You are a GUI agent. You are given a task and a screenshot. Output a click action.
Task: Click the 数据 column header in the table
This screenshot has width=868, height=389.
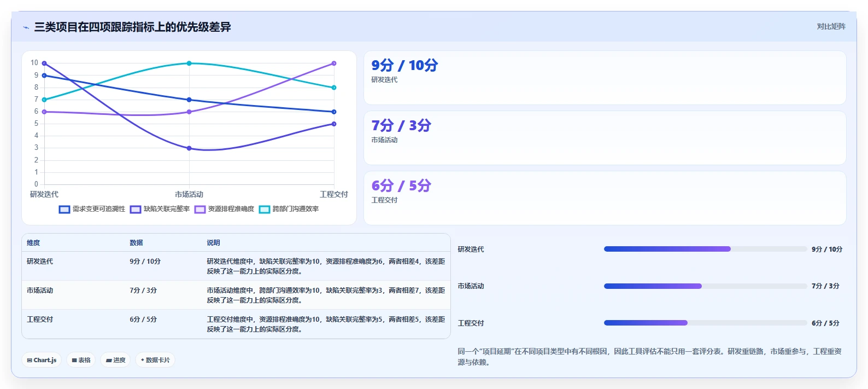coord(136,243)
